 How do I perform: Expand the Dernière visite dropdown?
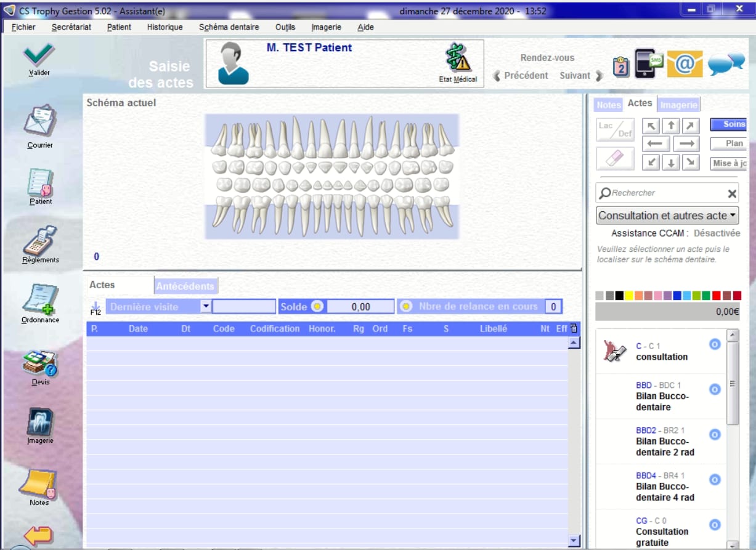pyautogui.click(x=206, y=307)
